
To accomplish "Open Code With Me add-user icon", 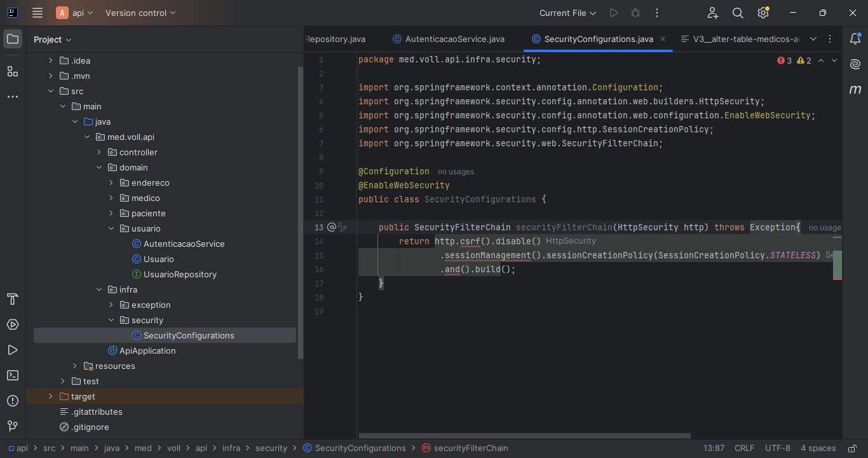I will [713, 13].
